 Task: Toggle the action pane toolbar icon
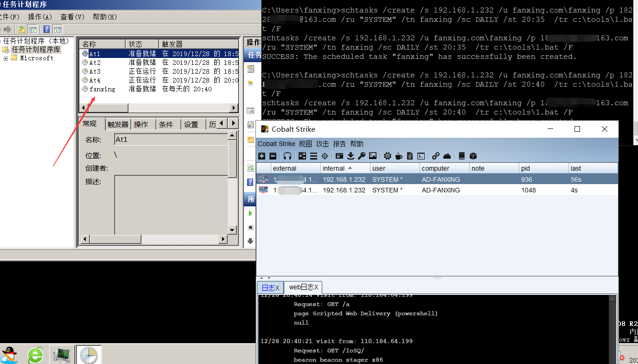57,29
